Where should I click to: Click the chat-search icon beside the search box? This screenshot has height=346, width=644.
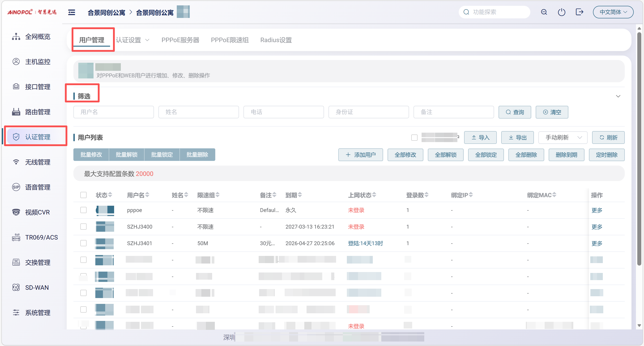pos(544,12)
